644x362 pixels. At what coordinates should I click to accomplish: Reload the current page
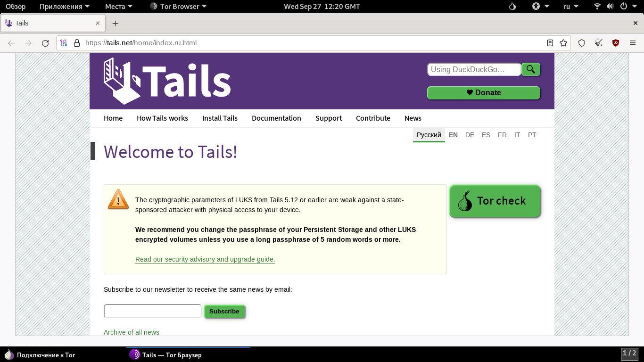click(x=45, y=43)
